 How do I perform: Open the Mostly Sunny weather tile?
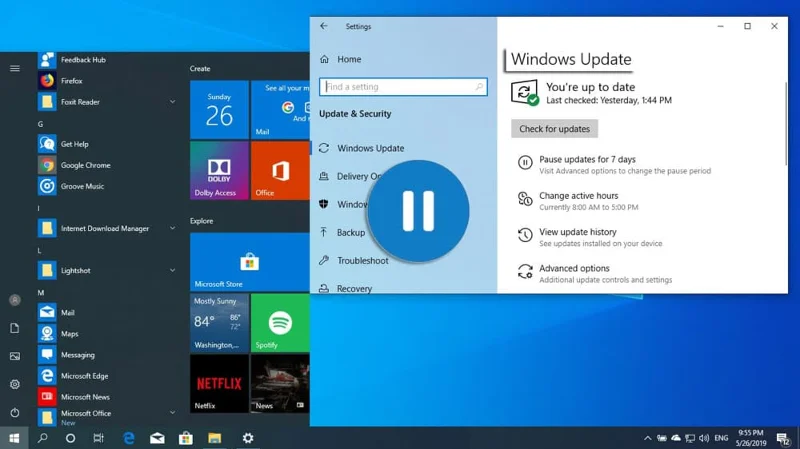[x=219, y=322]
